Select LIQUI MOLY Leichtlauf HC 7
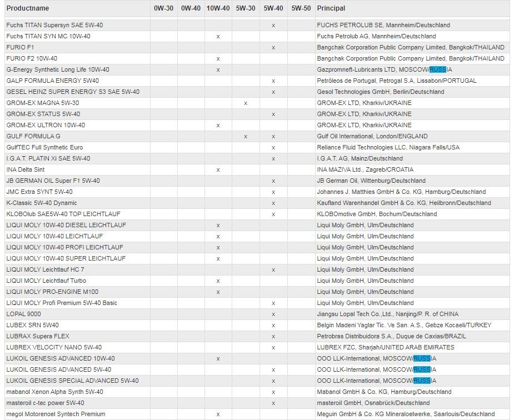 coord(45,271)
